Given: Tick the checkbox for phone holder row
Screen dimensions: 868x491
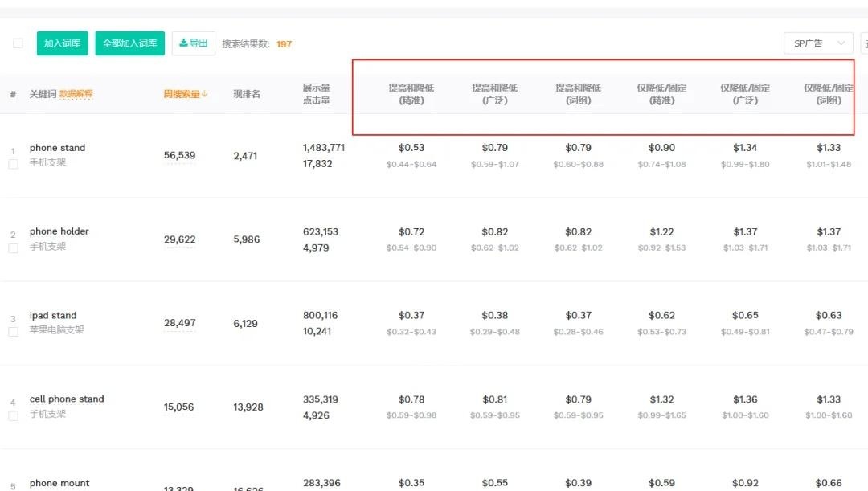Looking at the screenshot, I should pos(14,248).
